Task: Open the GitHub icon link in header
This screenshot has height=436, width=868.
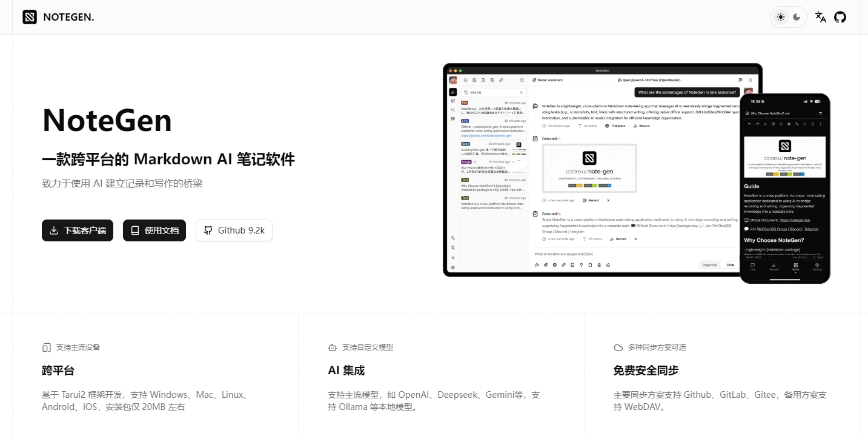Action: tap(840, 17)
